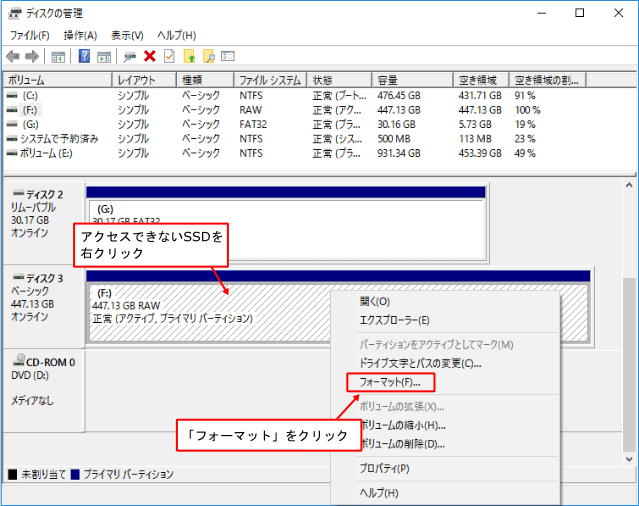The width and height of the screenshot is (639, 506).
Task: Open the 操作(A) menu
Action: [x=80, y=35]
